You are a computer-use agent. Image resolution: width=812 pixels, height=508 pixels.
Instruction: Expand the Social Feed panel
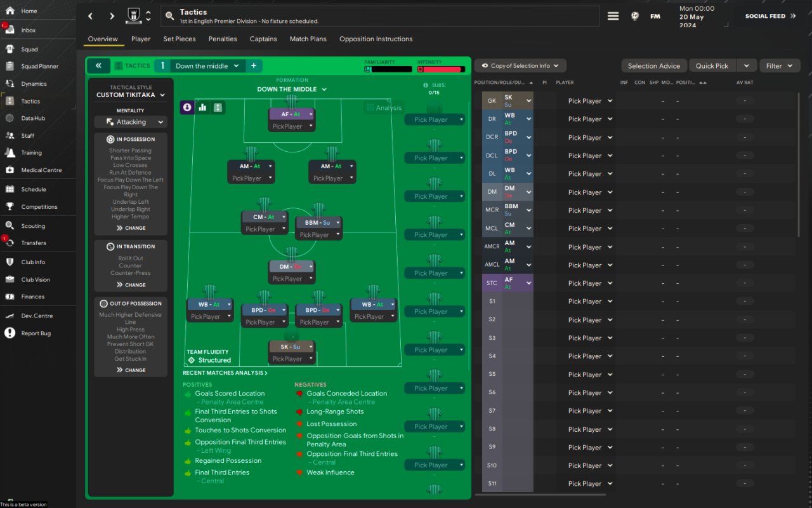[770, 16]
